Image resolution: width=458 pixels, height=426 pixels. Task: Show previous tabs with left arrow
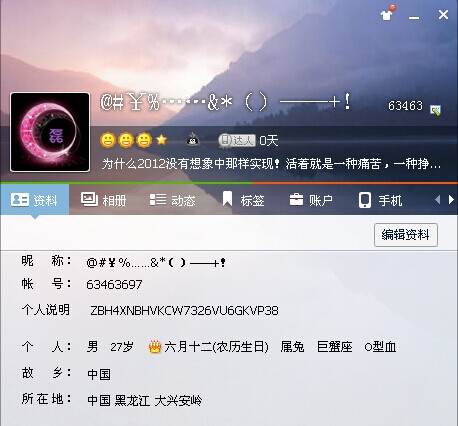point(438,200)
